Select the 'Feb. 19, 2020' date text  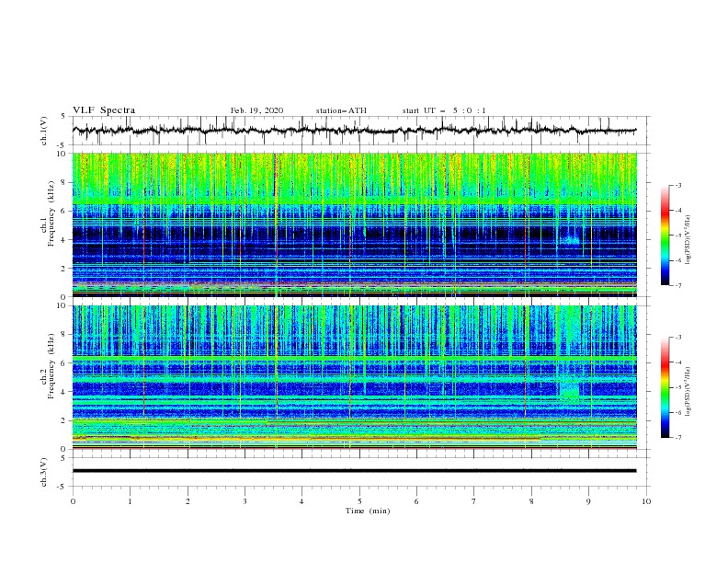tap(256, 110)
